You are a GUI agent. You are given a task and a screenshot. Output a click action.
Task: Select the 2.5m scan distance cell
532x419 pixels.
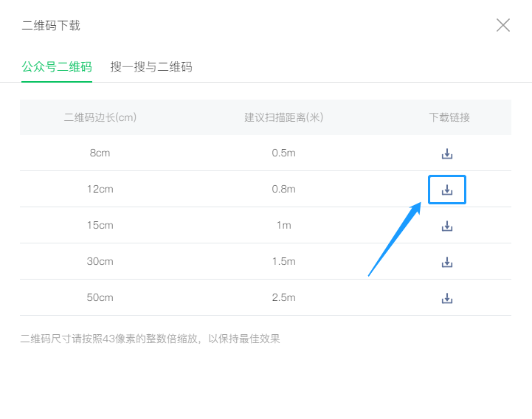(x=284, y=298)
